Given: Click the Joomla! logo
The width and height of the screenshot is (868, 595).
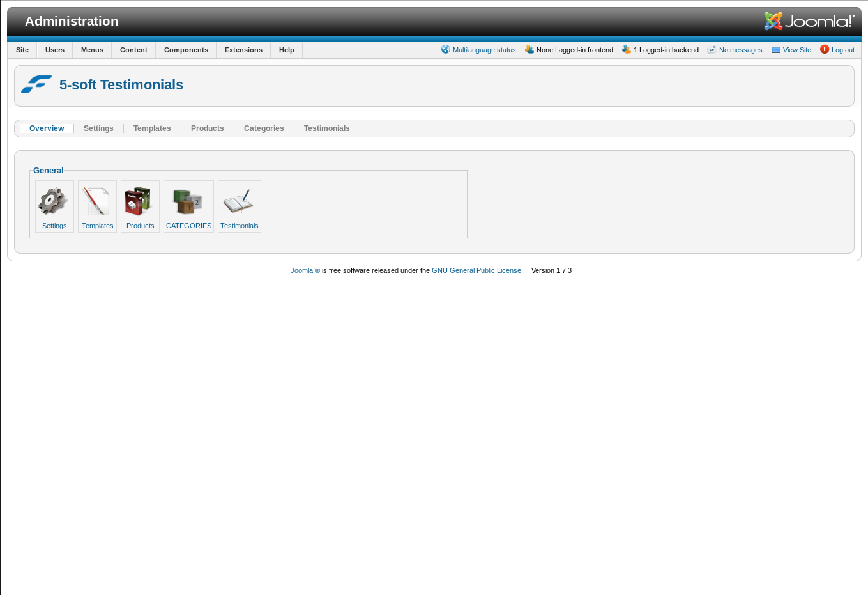Looking at the screenshot, I should tap(809, 21).
